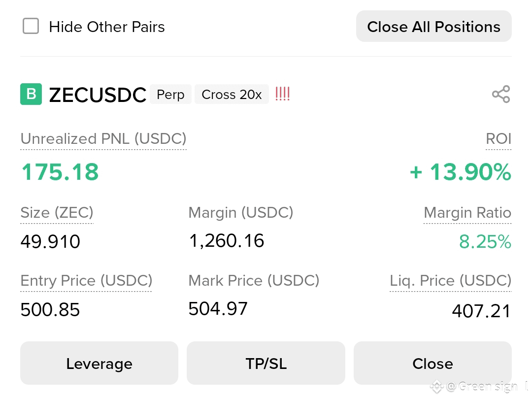Open the ZECUSDC pair name

click(98, 95)
